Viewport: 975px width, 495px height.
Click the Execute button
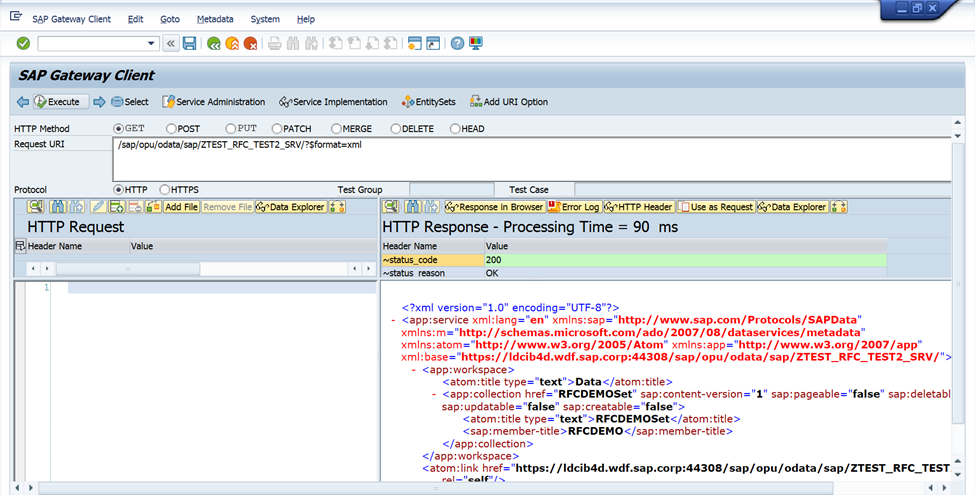61,102
